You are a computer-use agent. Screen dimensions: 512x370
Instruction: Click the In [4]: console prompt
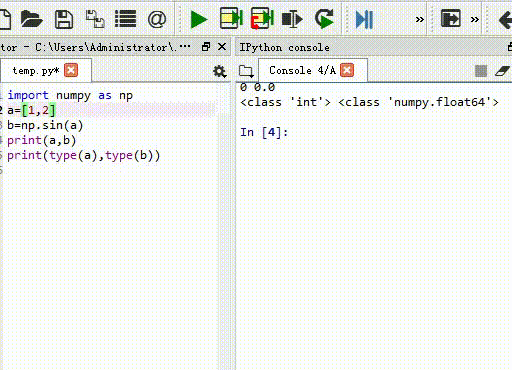pyautogui.click(x=264, y=132)
